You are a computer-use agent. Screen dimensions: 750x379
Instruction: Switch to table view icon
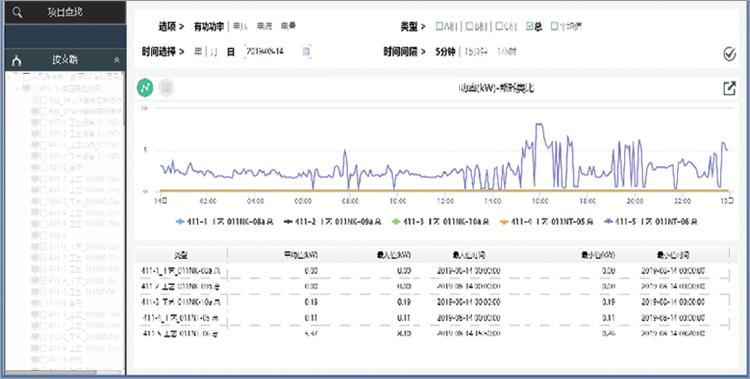[x=166, y=88]
